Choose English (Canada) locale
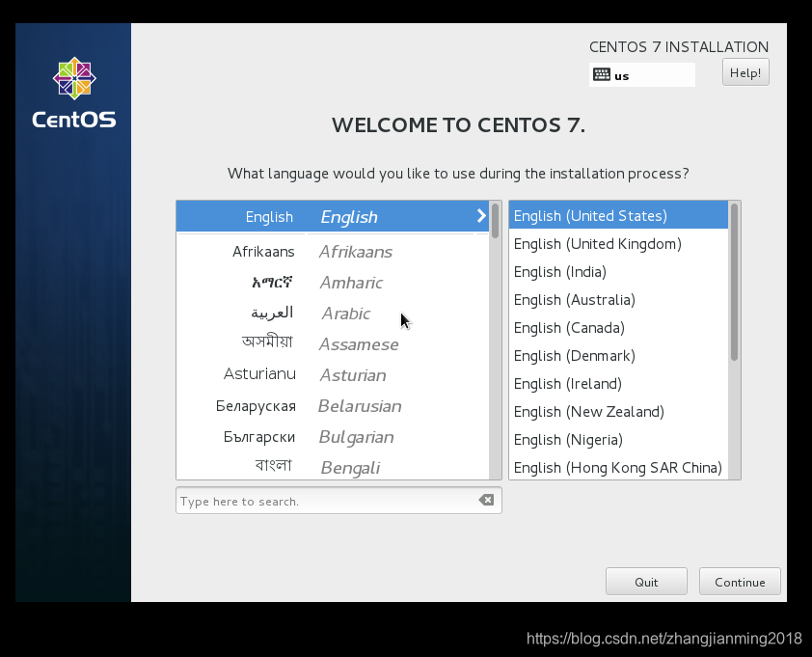This screenshot has width=812, height=657. tap(618, 327)
